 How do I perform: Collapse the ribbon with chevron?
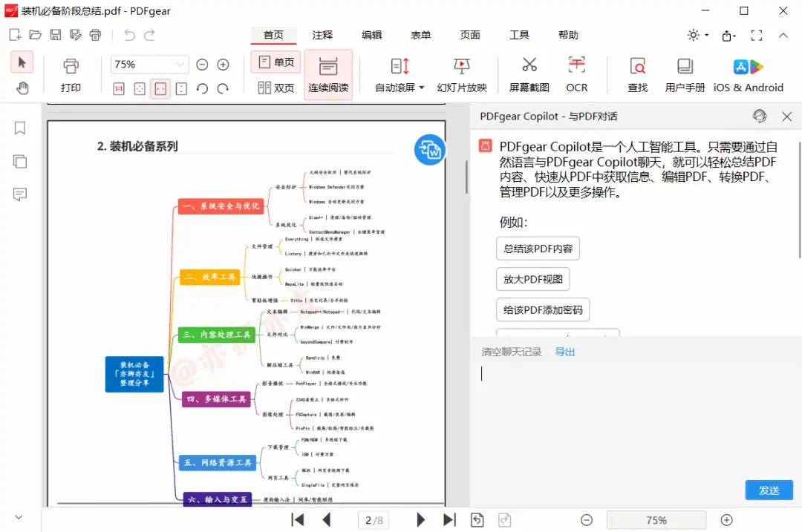pyautogui.click(x=783, y=35)
